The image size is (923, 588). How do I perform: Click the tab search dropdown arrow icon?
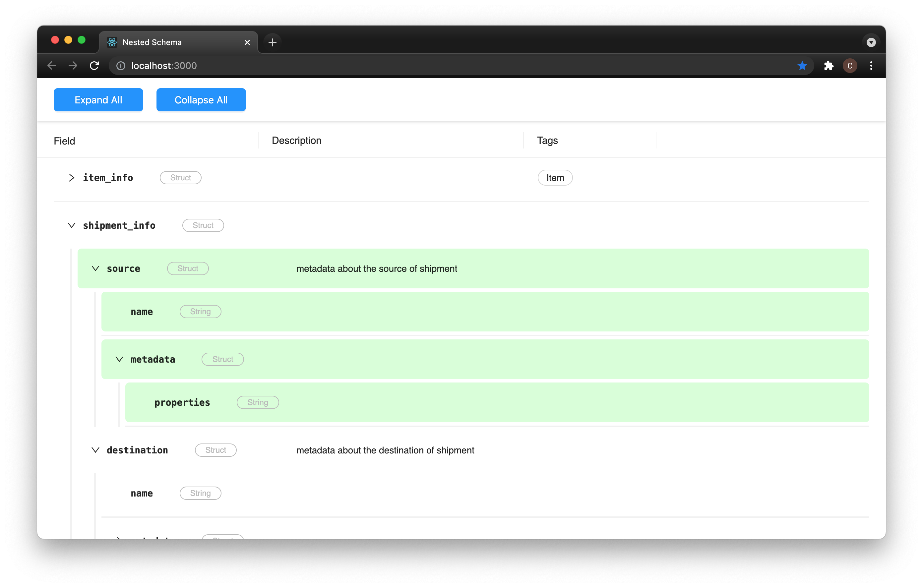(x=871, y=42)
